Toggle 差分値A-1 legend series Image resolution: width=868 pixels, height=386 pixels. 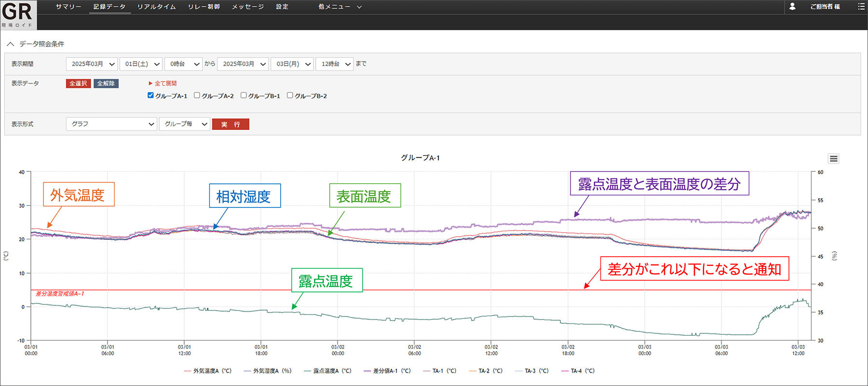pyautogui.click(x=387, y=371)
